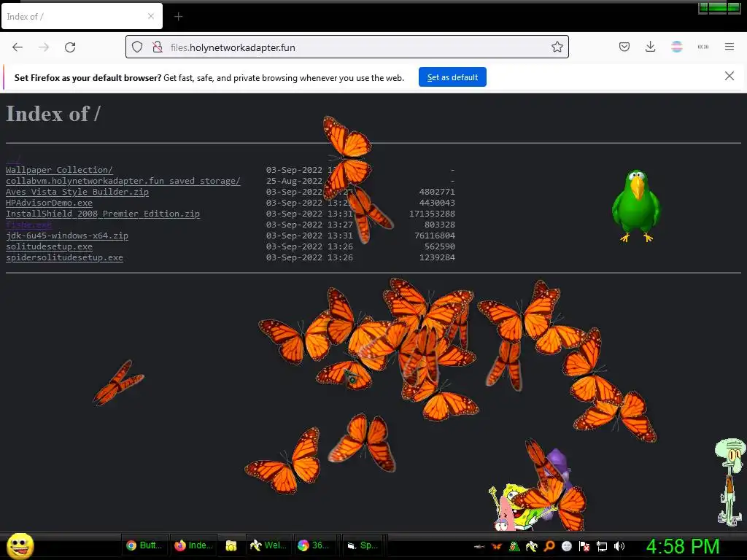The image size is (747, 560).
Task: Open the Save to Pocket icon
Action: tap(624, 47)
